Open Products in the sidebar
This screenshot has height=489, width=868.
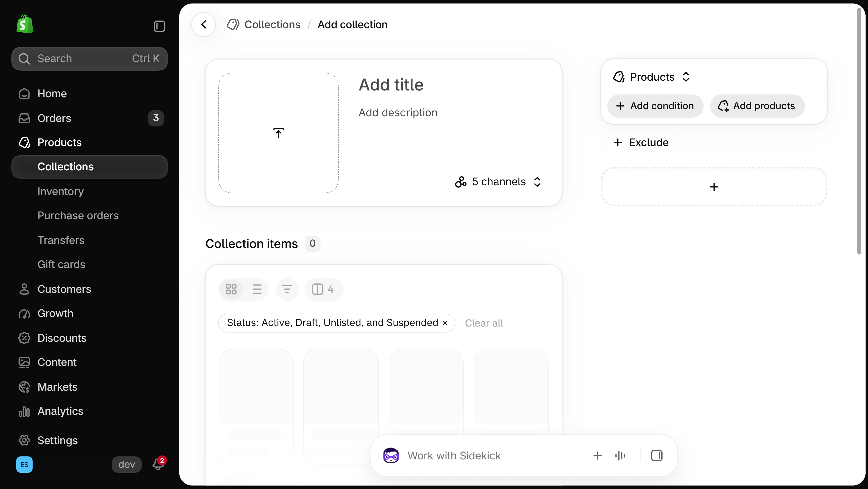pos(89,142)
